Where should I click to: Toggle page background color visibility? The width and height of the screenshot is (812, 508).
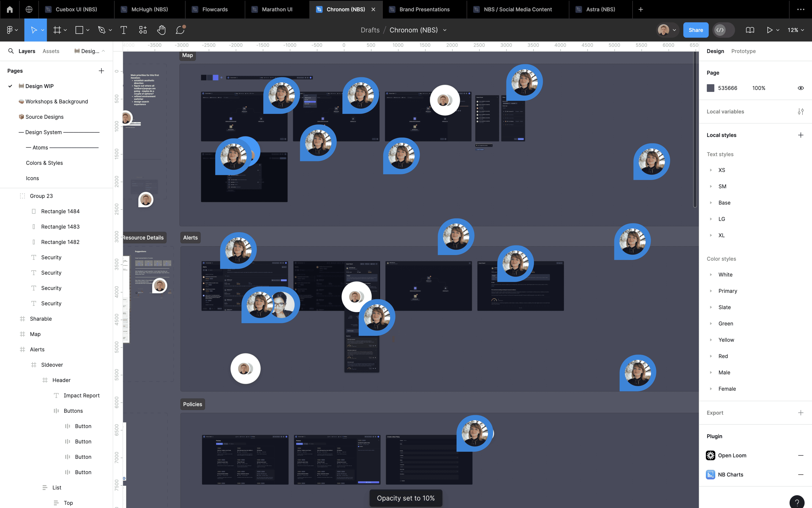click(x=801, y=88)
